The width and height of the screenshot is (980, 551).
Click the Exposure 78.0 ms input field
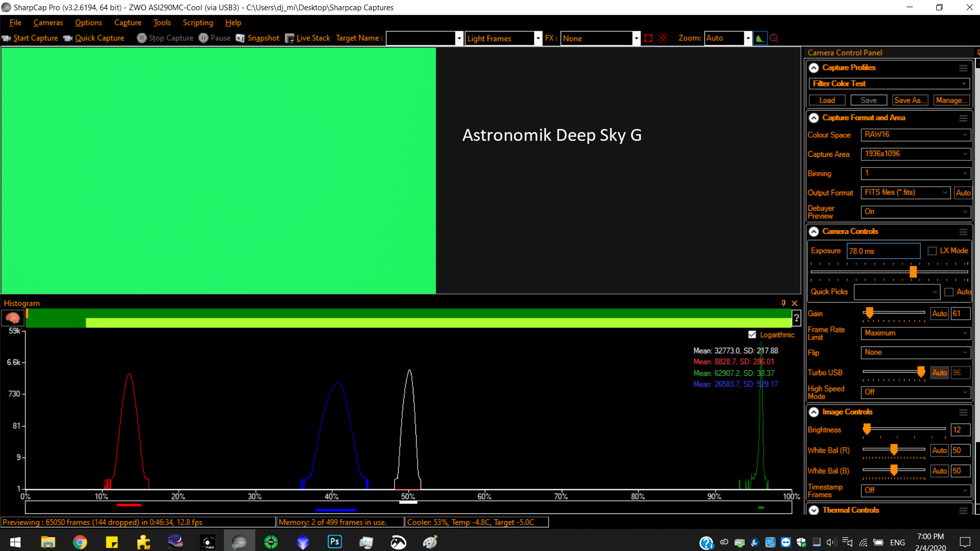883,251
